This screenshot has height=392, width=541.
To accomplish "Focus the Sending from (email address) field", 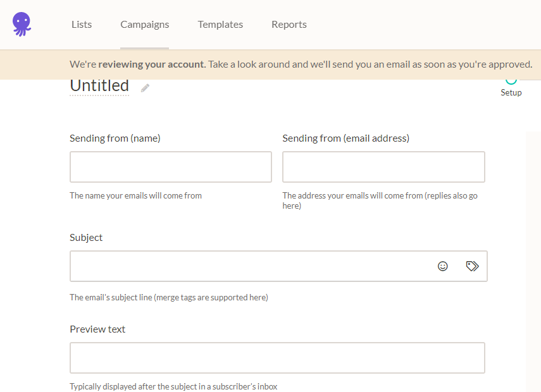I will pos(383,167).
